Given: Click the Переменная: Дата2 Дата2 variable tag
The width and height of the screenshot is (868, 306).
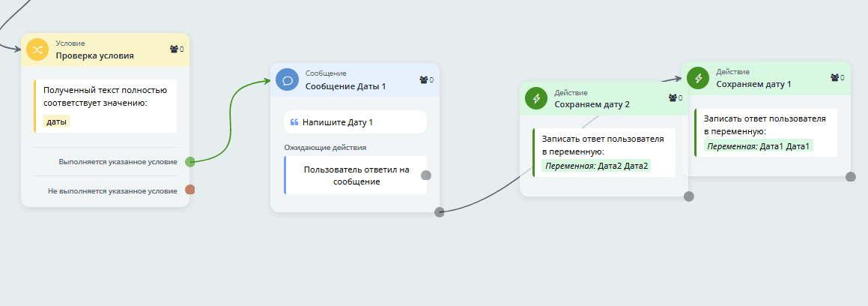Looking at the screenshot, I should (x=596, y=166).
